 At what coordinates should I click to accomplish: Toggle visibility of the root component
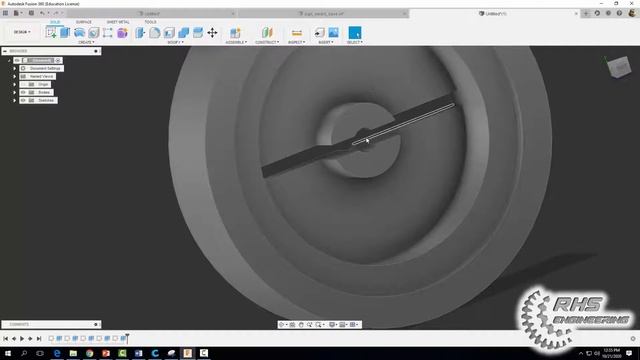[17, 60]
